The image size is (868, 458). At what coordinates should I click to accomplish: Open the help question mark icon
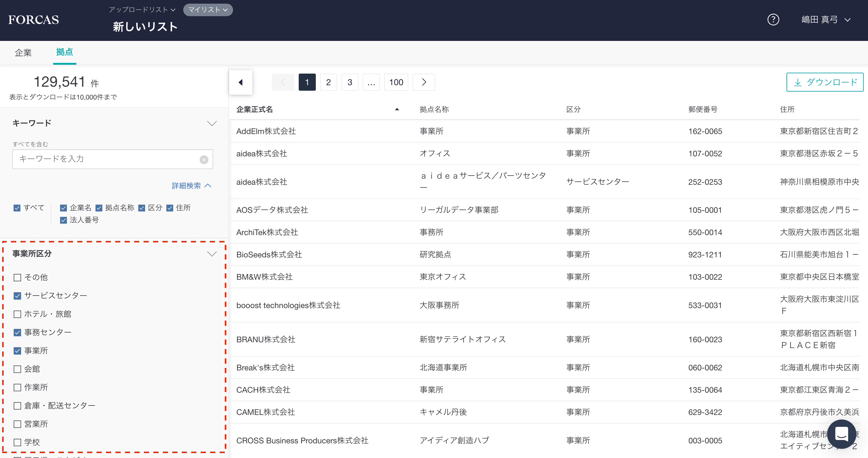773,20
